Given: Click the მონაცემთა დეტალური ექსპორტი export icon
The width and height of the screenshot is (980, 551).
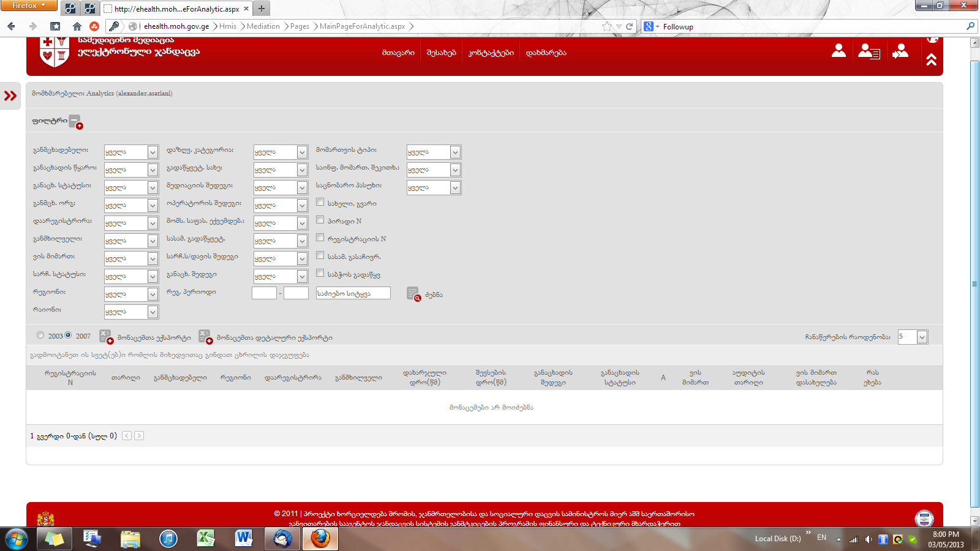Looking at the screenshot, I should click(x=205, y=337).
